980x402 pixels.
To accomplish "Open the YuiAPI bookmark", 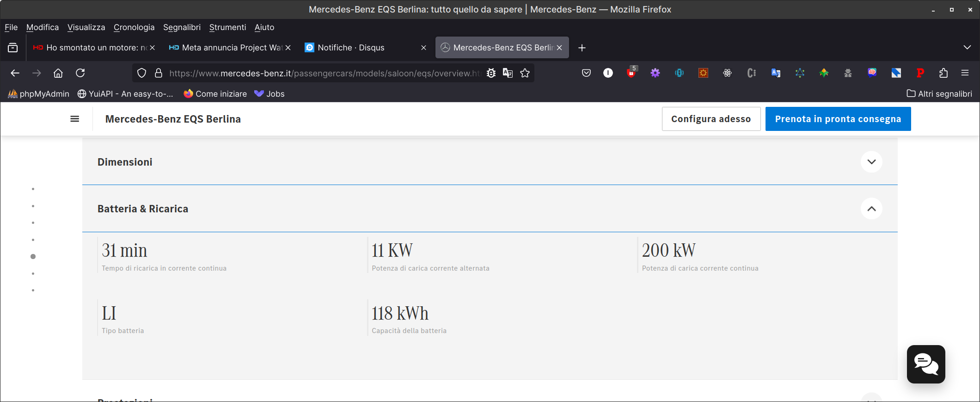I will pos(125,94).
